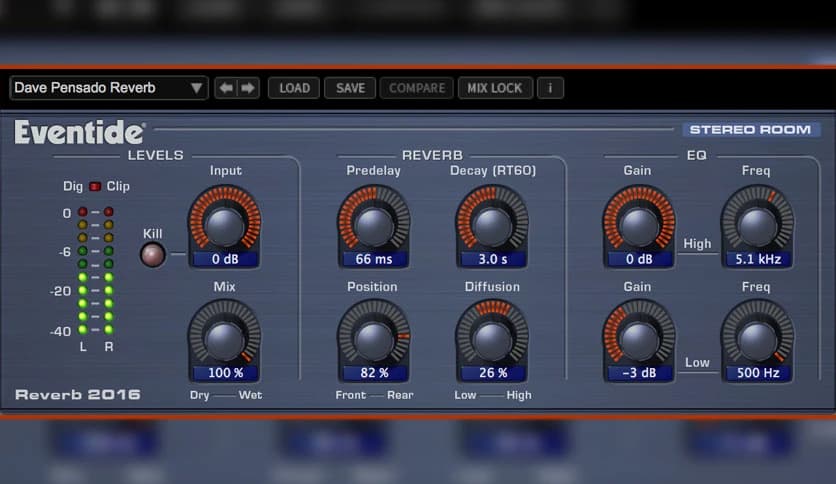Click the right channel level meter
This screenshot has height=484, width=836.
pyautogui.click(x=109, y=271)
